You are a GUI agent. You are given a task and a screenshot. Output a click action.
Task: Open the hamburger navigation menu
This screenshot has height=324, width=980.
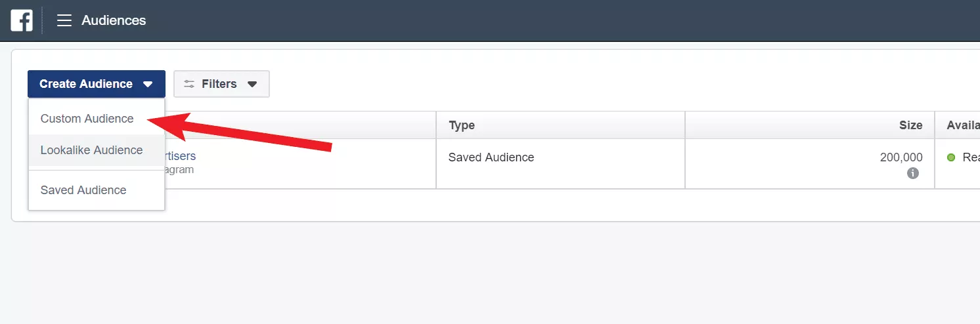coord(64,21)
